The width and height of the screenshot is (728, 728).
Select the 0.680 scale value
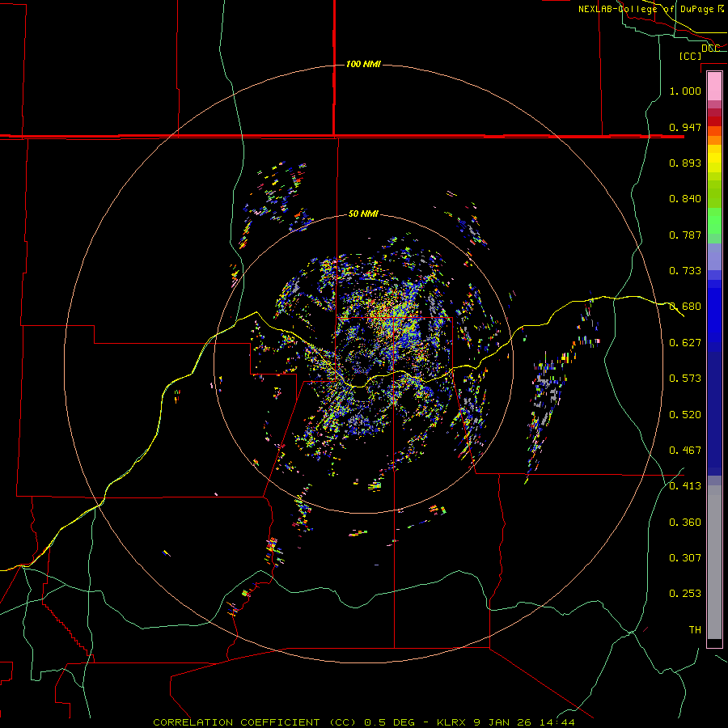click(685, 307)
